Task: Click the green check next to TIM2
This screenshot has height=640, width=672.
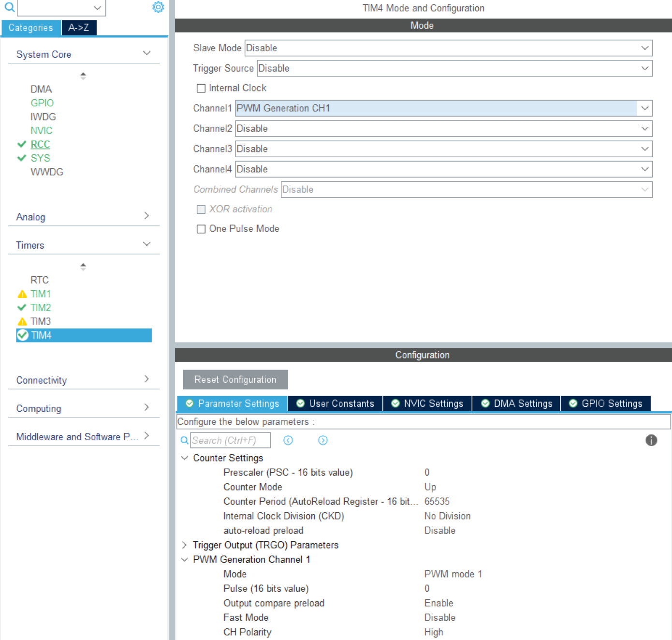Action: tap(22, 308)
